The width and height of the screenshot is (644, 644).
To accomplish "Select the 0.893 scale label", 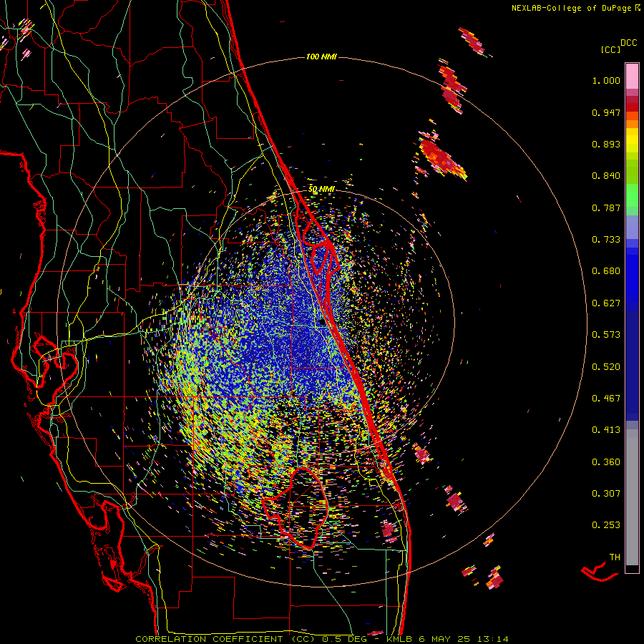I will 606,144.
